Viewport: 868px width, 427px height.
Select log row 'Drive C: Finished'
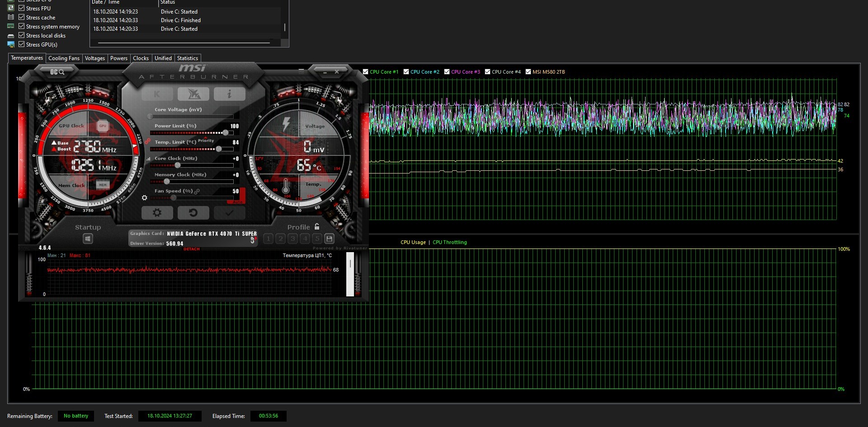pyautogui.click(x=186, y=20)
